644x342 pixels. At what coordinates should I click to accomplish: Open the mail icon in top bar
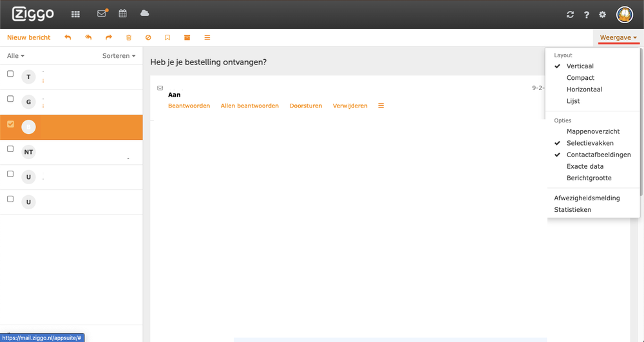point(102,13)
